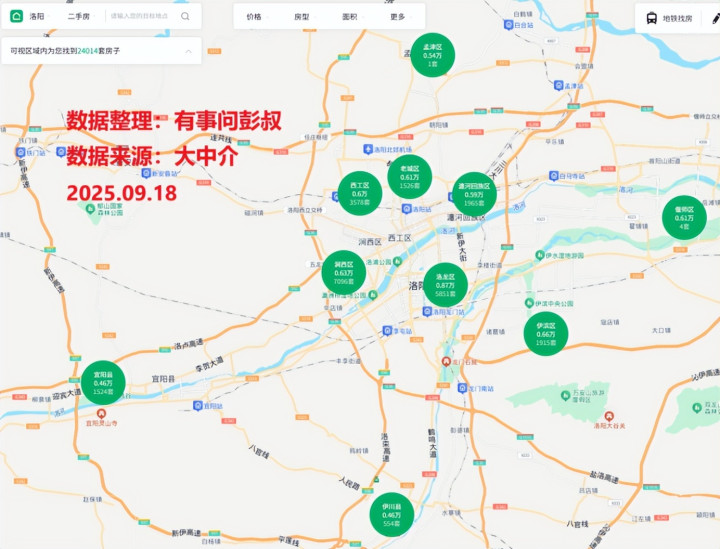Click the 24014 houses count text
720x549 pixels.
(x=87, y=51)
